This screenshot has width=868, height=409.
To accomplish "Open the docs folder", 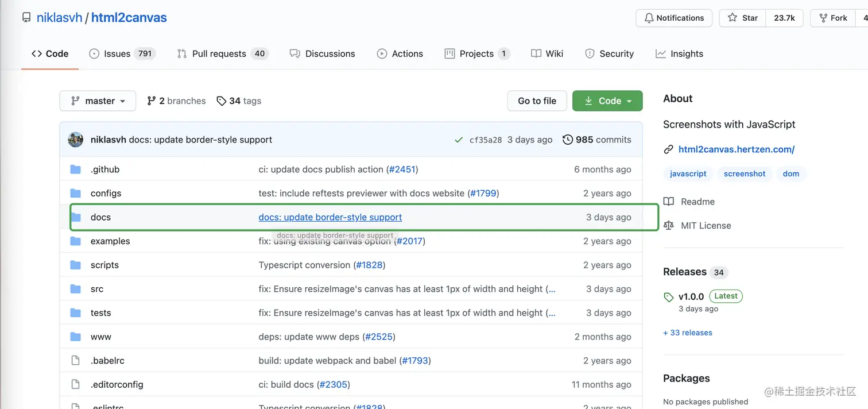I will click(100, 217).
